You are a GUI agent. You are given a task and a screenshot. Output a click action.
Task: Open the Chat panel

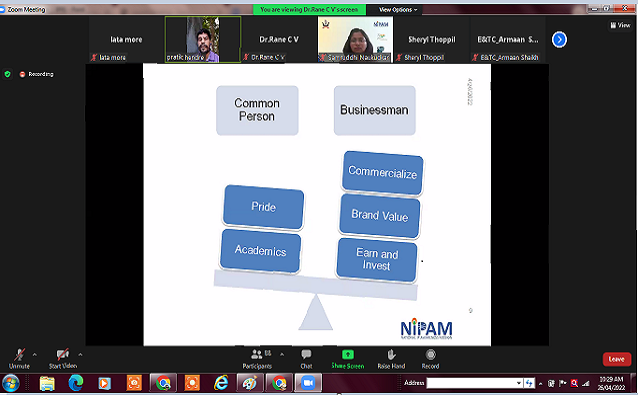306,355
